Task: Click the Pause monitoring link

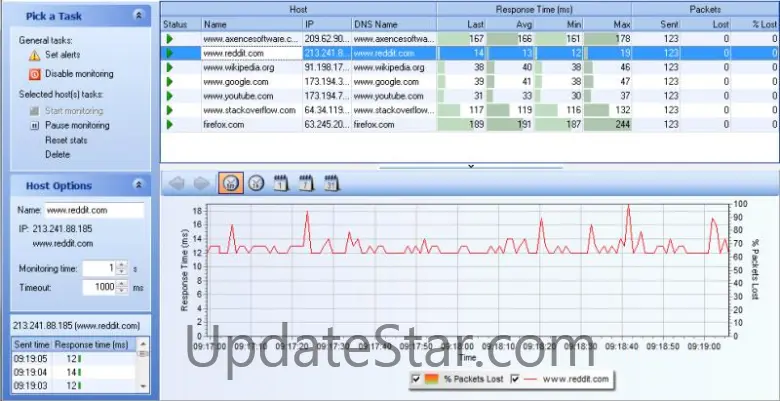Action: 77,125
